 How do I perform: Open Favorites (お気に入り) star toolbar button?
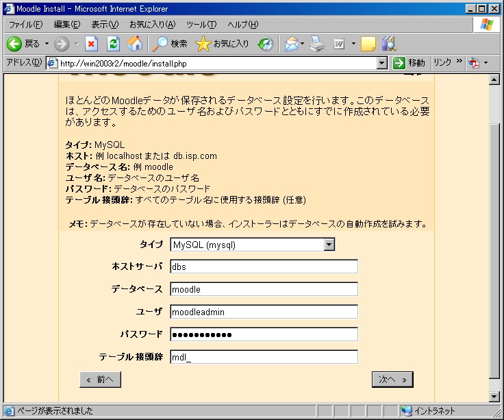click(222, 44)
